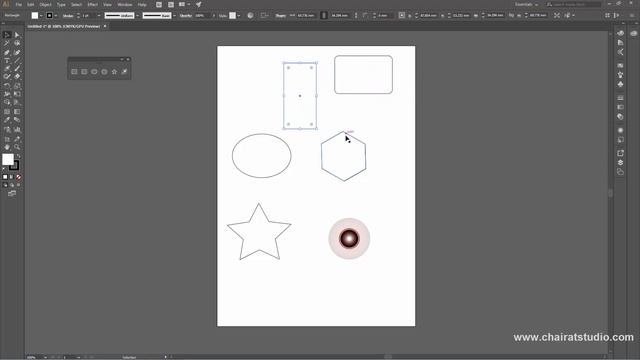This screenshot has height=360, width=640.
Task: Click the control bar fill color swatch
Action: [x=35, y=16]
